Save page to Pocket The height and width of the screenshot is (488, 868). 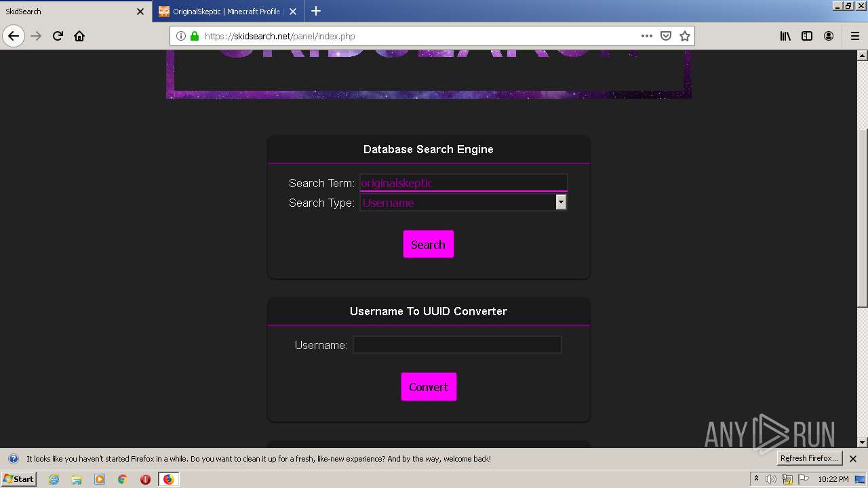point(666,36)
